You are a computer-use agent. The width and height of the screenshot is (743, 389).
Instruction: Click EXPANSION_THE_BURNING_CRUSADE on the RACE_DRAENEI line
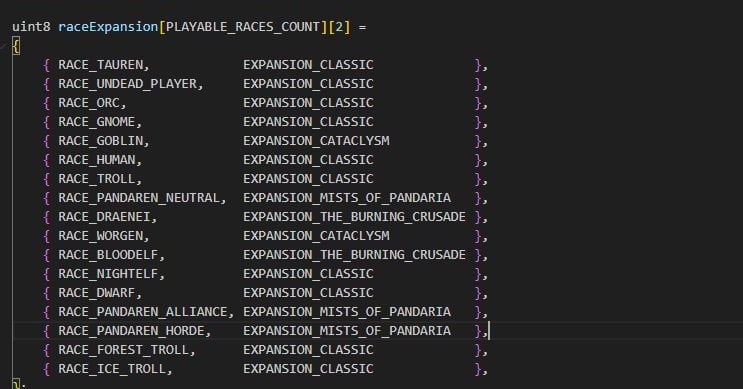pyautogui.click(x=354, y=217)
